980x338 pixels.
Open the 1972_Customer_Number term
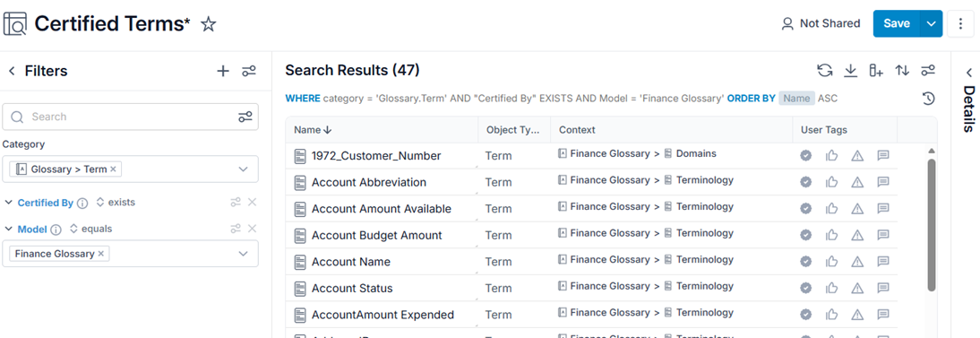376,156
